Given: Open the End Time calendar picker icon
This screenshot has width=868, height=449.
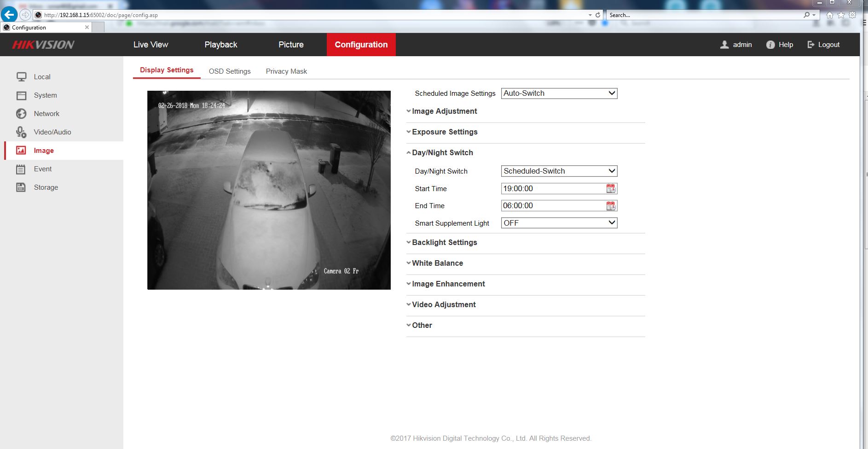Looking at the screenshot, I should 611,206.
